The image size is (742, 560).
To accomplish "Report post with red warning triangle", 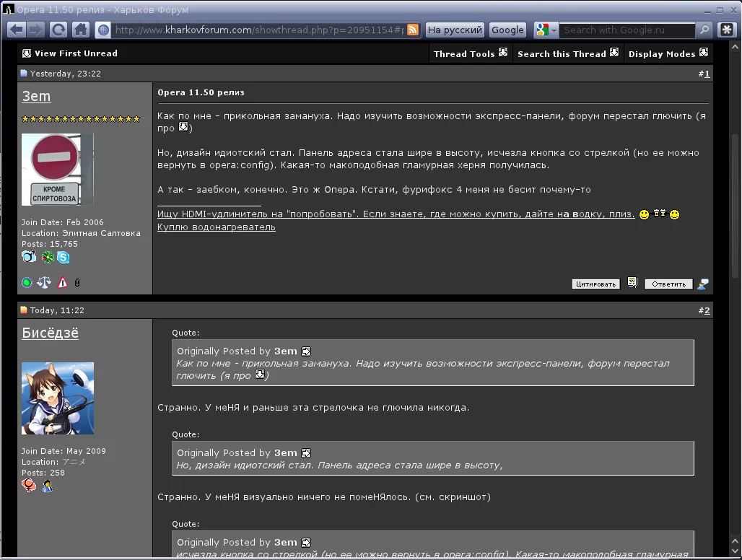I will 63,282.
